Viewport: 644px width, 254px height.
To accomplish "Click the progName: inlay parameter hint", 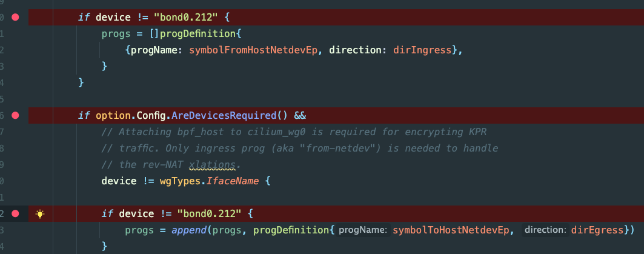I will (x=362, y=230).
